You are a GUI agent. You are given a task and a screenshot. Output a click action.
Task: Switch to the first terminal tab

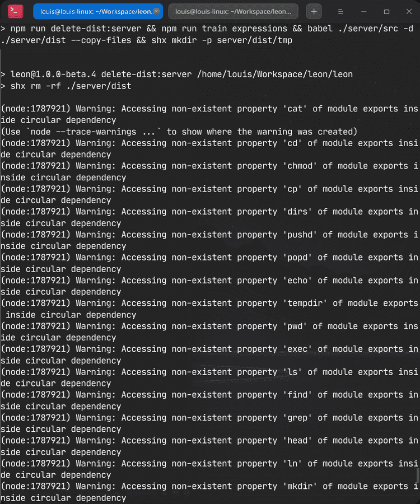(x=98, y=12)
